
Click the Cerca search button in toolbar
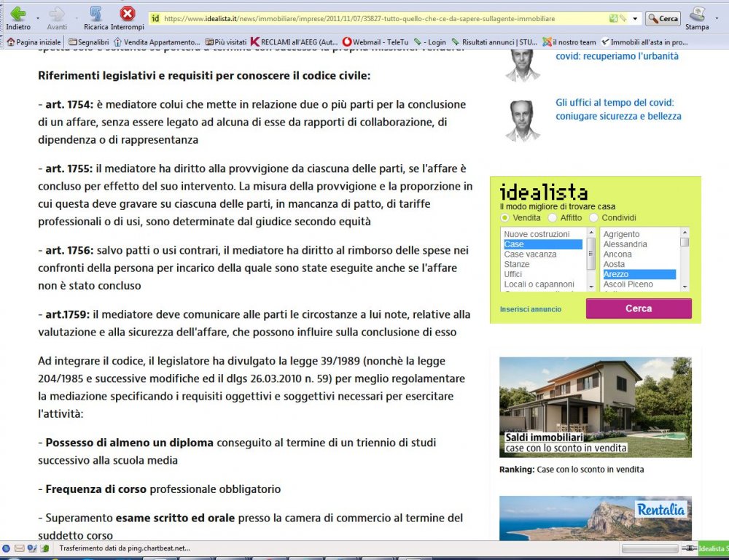point(663,19)
